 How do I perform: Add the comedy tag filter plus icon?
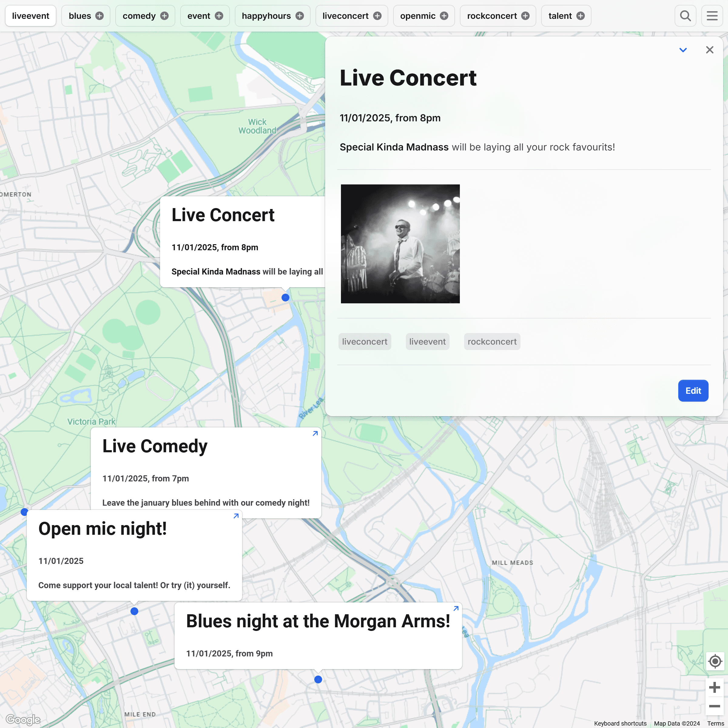pyautogui.click(x=164, y=16)
